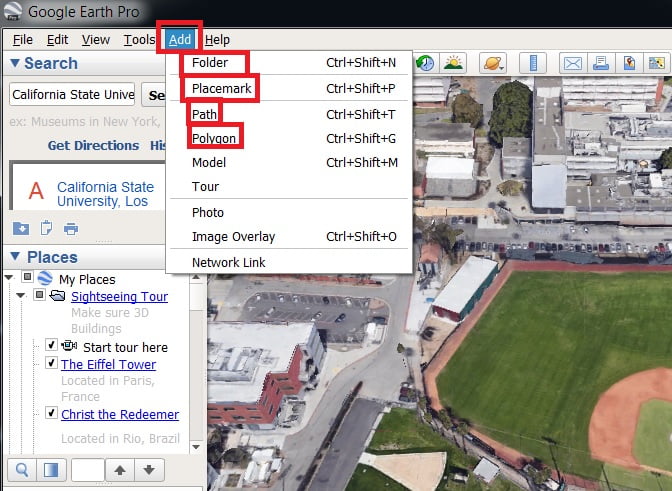The image size is (672, 491).
Task: Click the Places list scrollbar thumb
Action: [x=197, y=296]
